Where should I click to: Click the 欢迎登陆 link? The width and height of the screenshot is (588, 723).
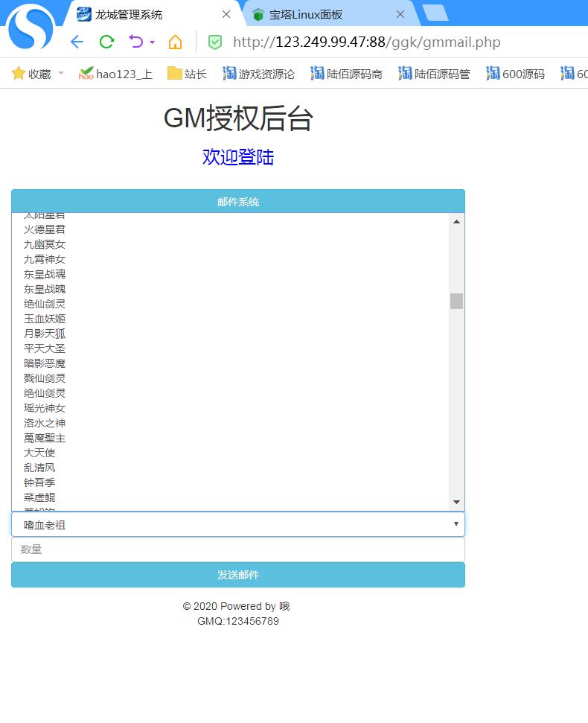coord(237,157)
